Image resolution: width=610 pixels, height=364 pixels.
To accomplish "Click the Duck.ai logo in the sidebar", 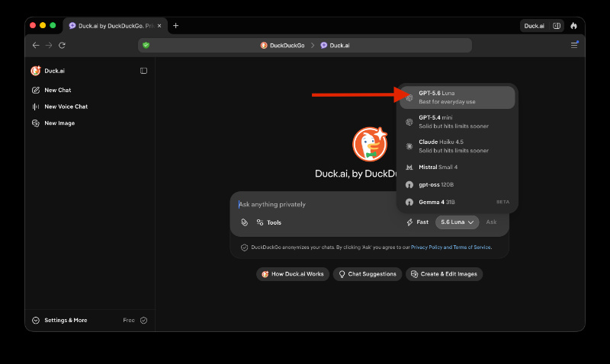I will click(x=36, y=71).
